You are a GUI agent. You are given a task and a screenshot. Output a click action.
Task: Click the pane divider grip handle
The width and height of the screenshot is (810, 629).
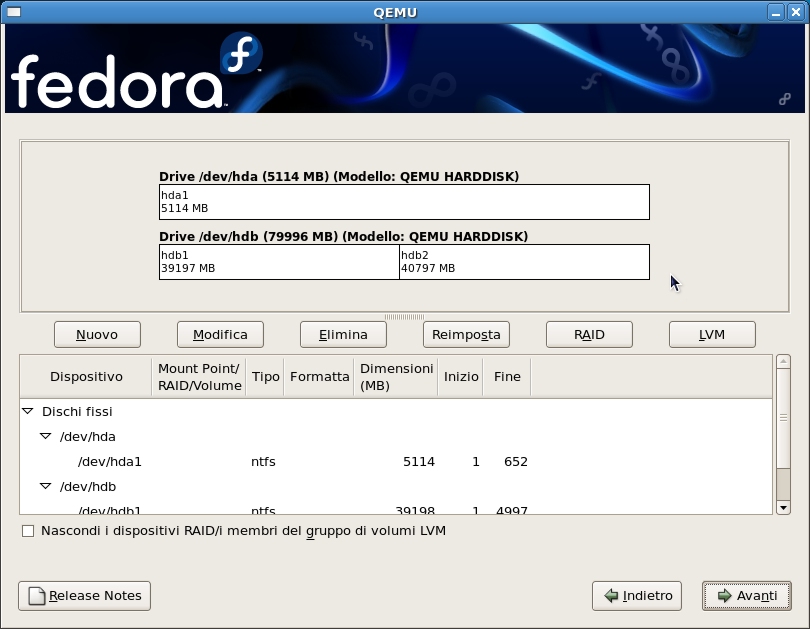(x=404, y=317)
